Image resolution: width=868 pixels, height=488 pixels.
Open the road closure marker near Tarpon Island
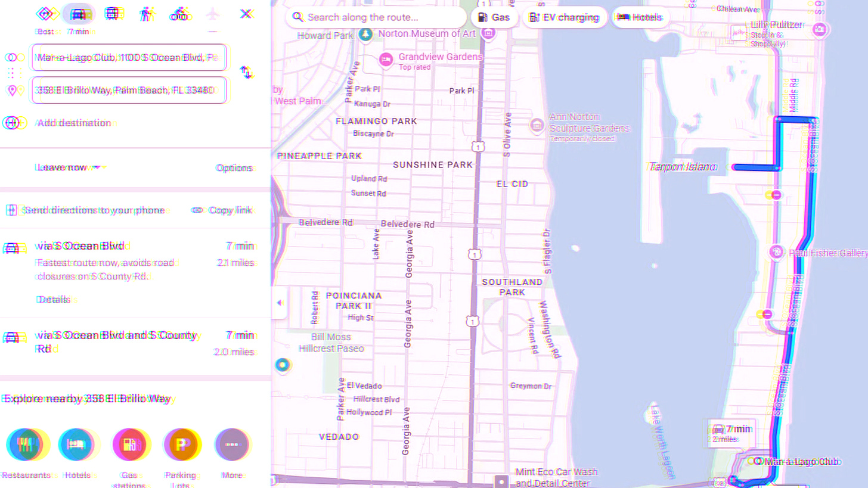[x=776, y=195]
